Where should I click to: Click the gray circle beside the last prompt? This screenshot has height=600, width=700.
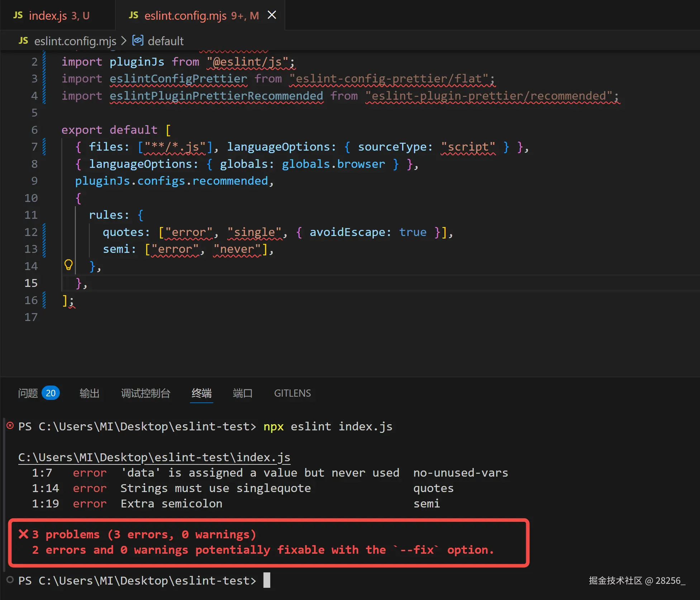[10, 580]
